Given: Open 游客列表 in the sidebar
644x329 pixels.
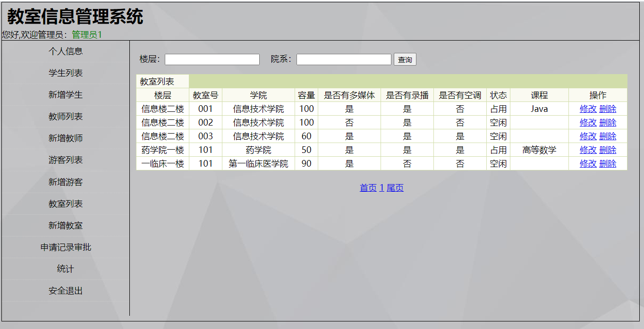Looking at the screenshot, I should point(66,160).
